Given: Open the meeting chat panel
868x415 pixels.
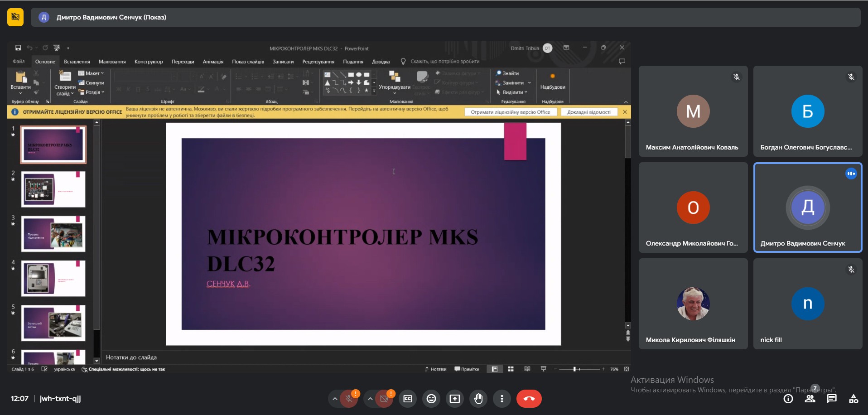Looking at the screenshot, I should (831, 399).
